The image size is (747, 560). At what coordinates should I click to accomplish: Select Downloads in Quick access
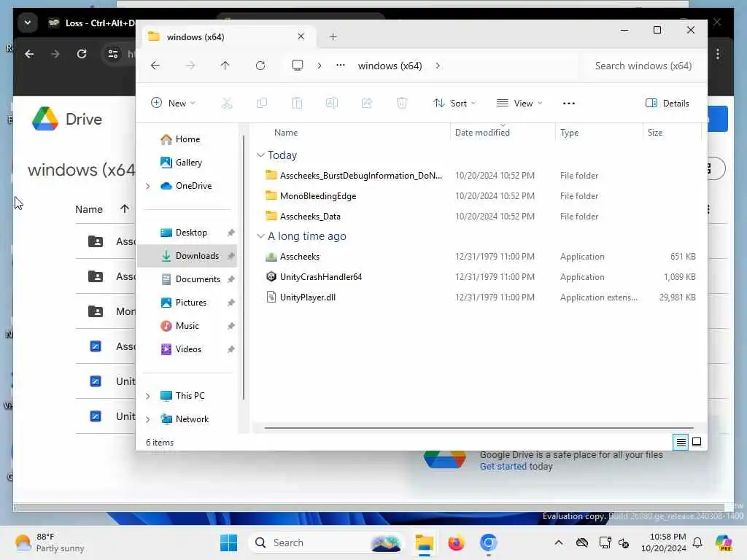[187, 256]
